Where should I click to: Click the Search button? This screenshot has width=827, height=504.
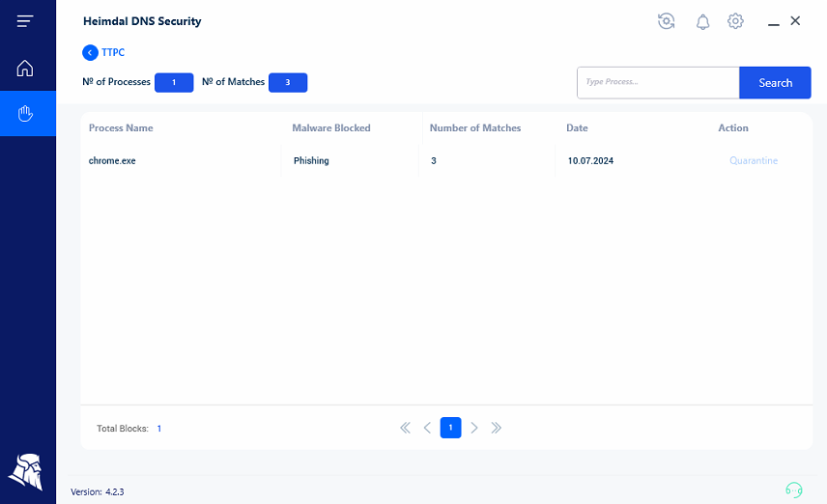(x=775, y=83)
